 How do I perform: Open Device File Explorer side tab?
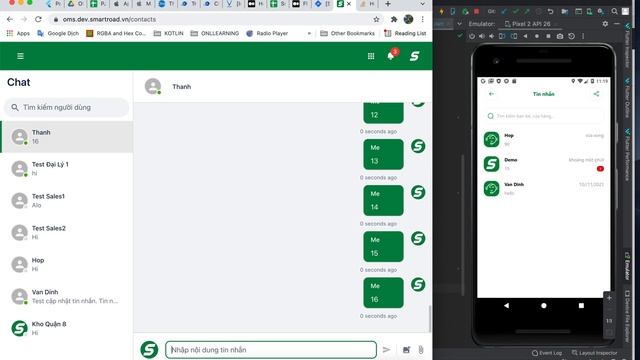tap(627, 316)
